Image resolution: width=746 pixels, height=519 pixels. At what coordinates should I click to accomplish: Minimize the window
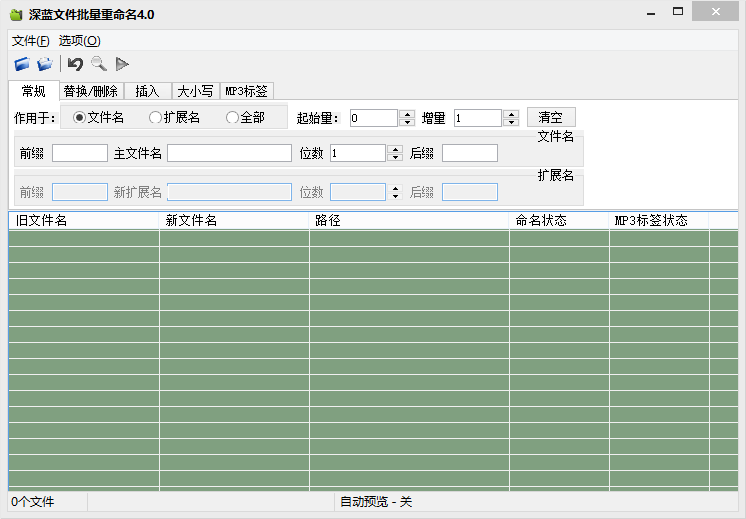pos(651,12)
